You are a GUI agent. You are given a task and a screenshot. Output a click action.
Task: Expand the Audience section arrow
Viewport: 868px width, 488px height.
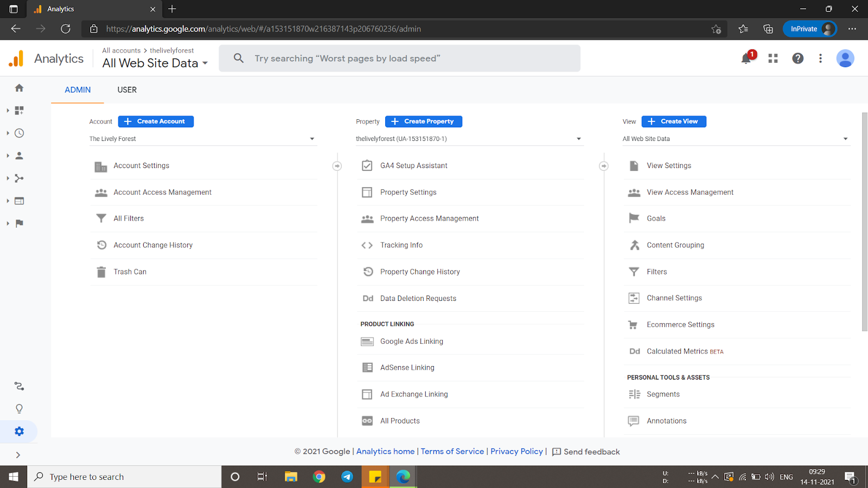(x=8, y=156)
